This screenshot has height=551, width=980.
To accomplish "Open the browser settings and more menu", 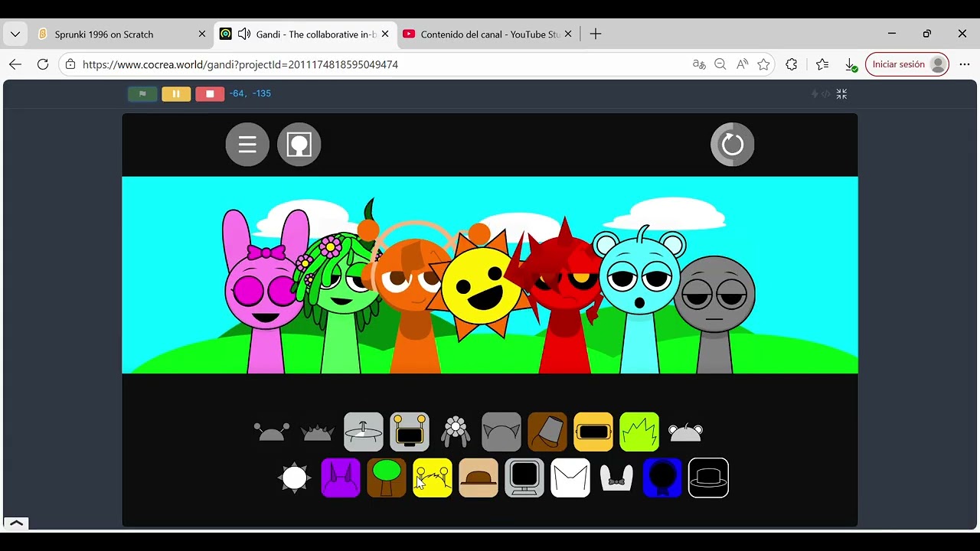I will [965, 64].
